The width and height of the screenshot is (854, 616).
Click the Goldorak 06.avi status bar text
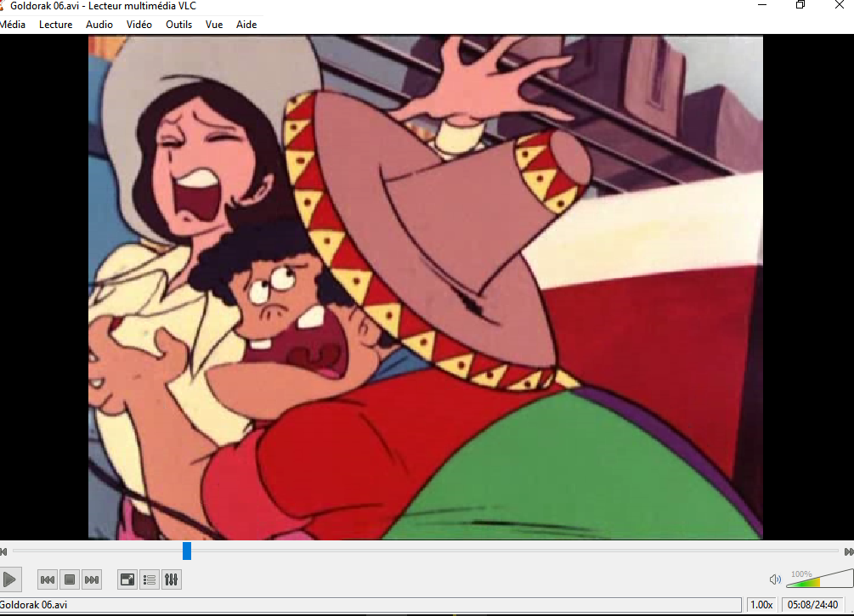coord(34,605)
